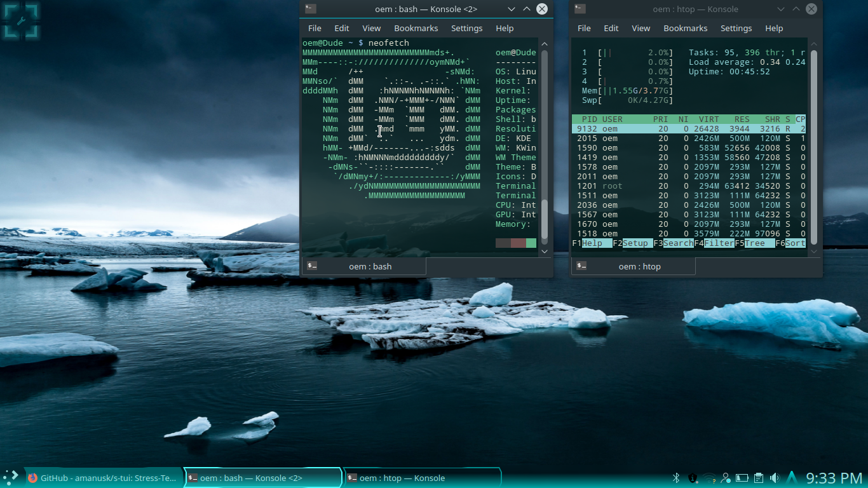
Task: Click htop CPU 1 usage meter
Action: click(x=627, y=53)
